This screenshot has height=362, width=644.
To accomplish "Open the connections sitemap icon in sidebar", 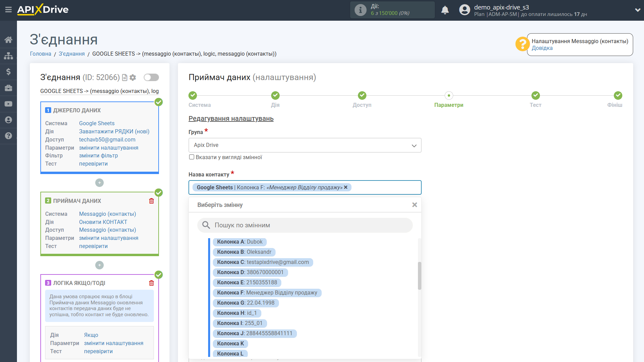I will (x=8, y=56).
